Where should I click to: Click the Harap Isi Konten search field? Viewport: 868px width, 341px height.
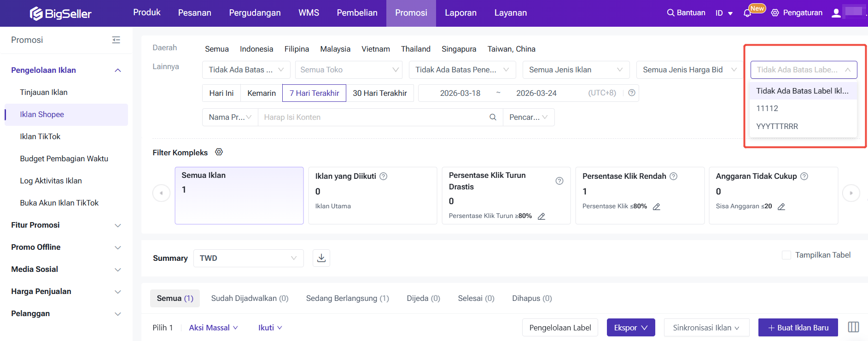(x=373, y=117)
